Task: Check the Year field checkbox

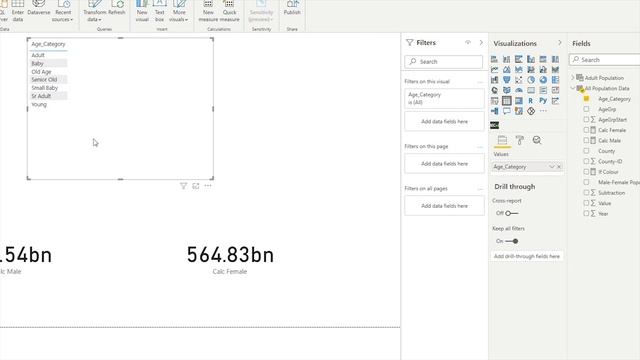Action: pos(587,213)
